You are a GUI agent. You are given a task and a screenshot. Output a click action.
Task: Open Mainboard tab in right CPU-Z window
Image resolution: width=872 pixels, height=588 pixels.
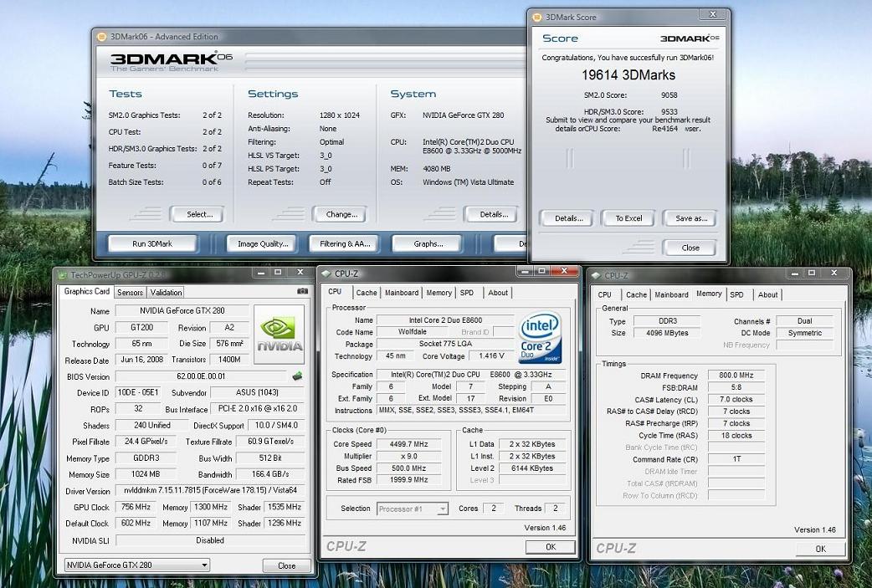671,295
